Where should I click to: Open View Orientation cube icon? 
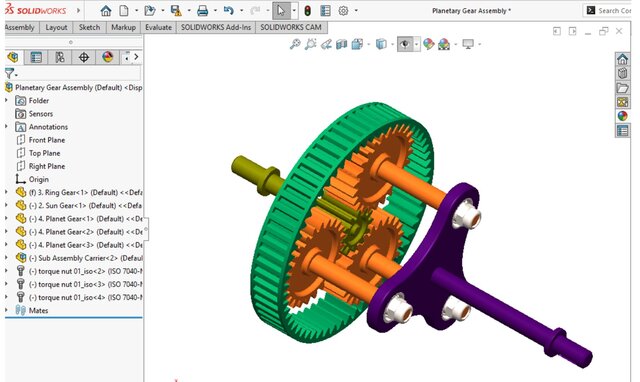tap(357, 44)
